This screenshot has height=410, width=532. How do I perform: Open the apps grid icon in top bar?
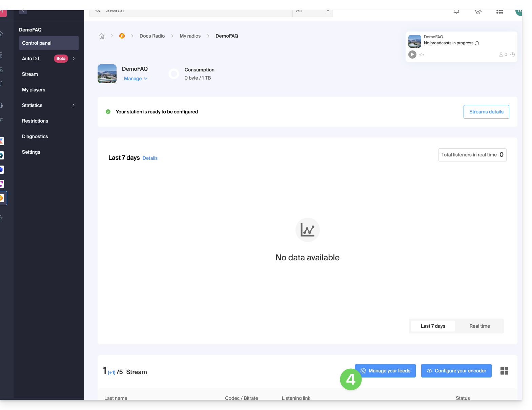click(x=499, y=12)
